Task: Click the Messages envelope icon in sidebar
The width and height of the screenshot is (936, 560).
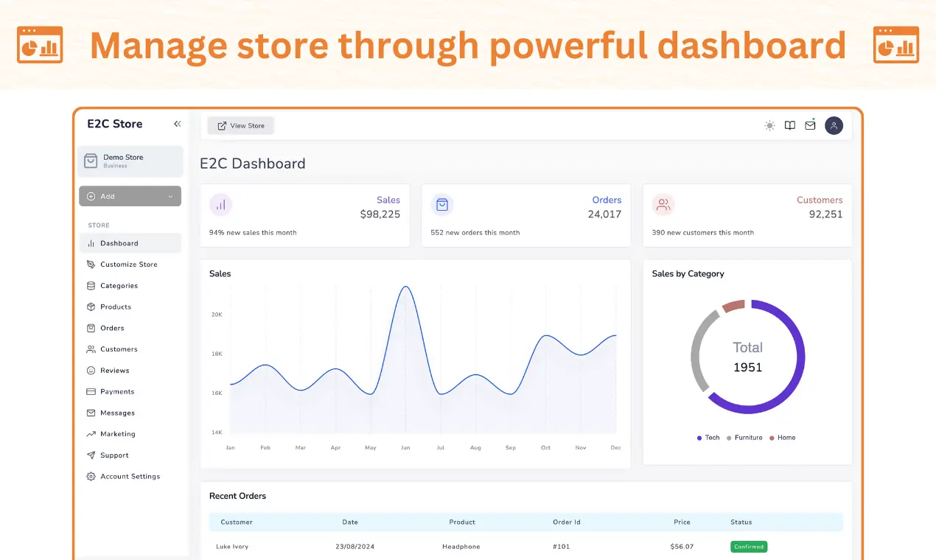Action: [91, 413]
